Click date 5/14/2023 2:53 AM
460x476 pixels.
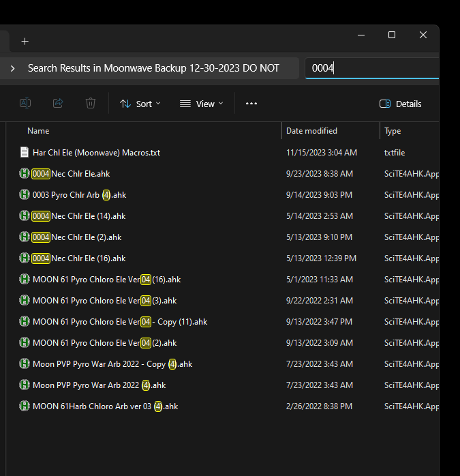[x=320, y=216]
